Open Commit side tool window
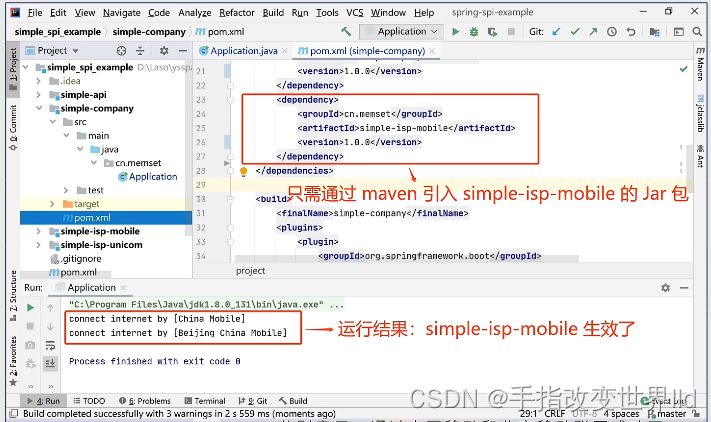This screenshot has height=422, width=711. (13, 128)
